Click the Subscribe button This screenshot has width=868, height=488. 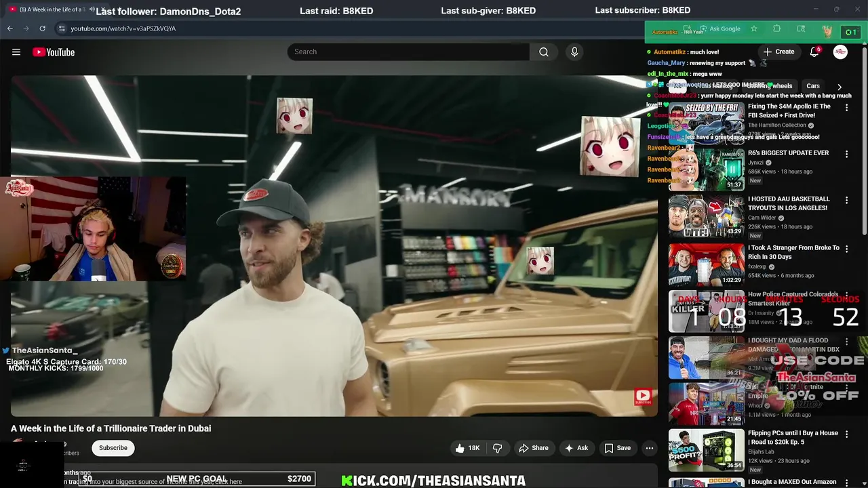113,448
